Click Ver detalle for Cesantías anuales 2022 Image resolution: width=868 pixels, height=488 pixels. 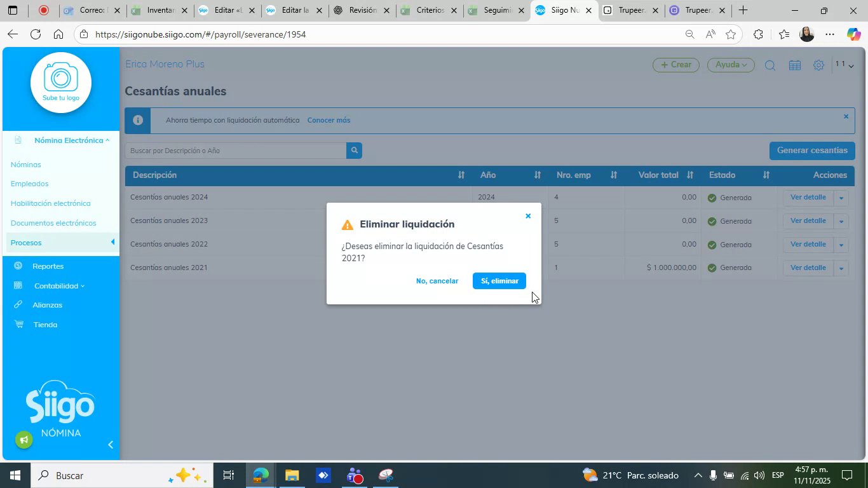[808, 245]
